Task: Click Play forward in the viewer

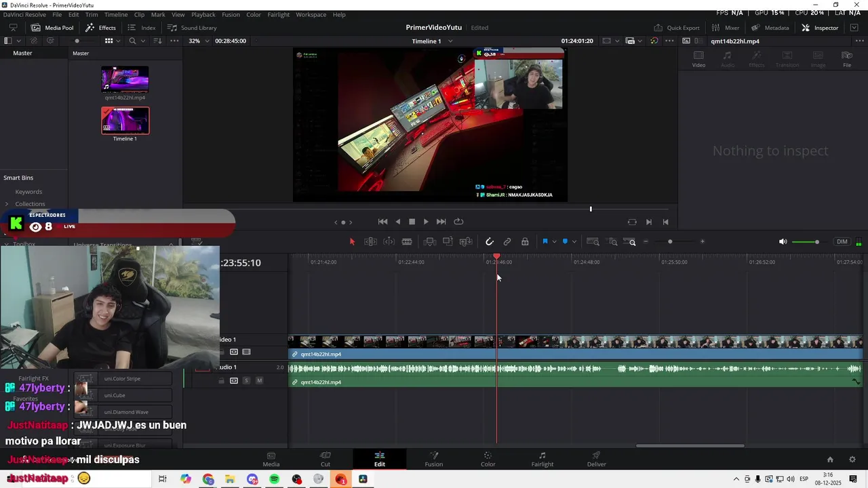Action: click(x=426, y=222)
